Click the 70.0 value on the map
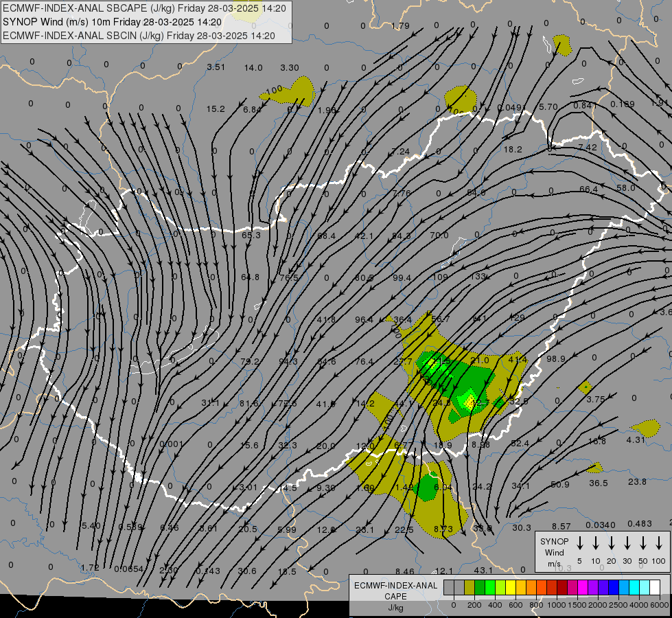672x618 pixels. [439, 235]
